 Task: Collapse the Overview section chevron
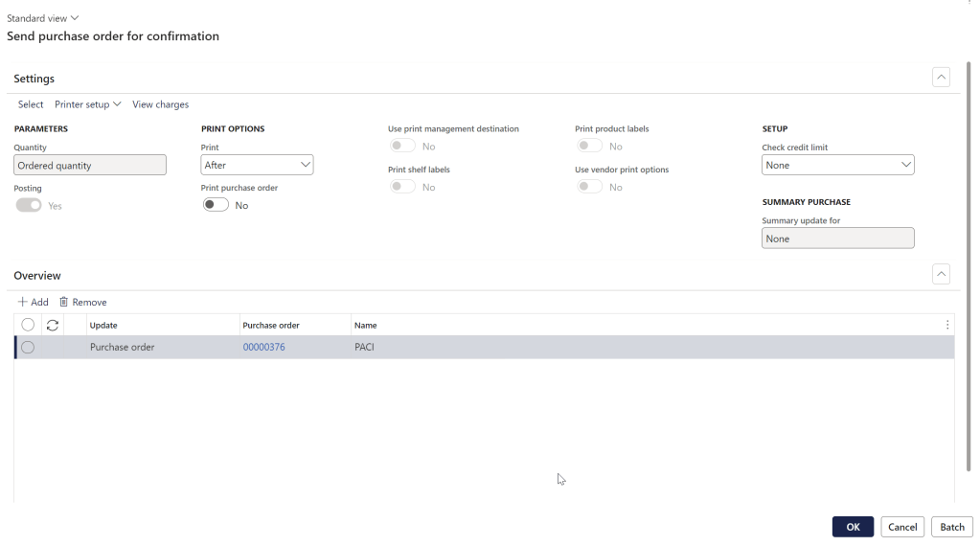tap(941, 275)
